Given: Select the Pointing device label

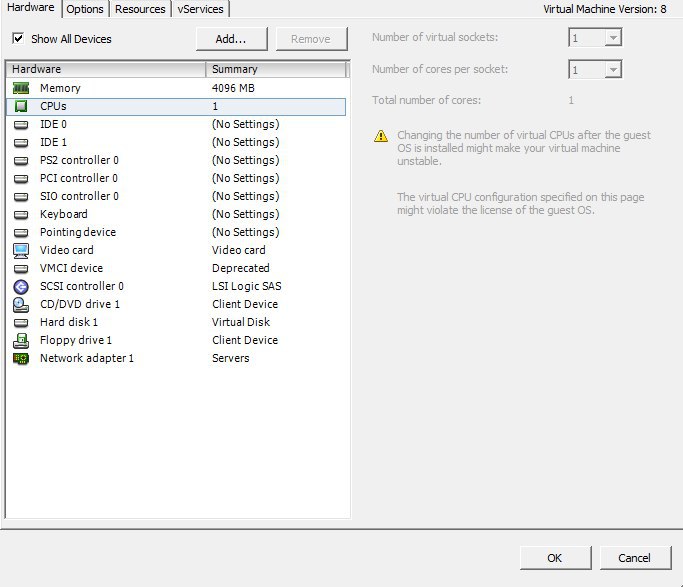Looking at the screenshot, I should click(78, 232).
